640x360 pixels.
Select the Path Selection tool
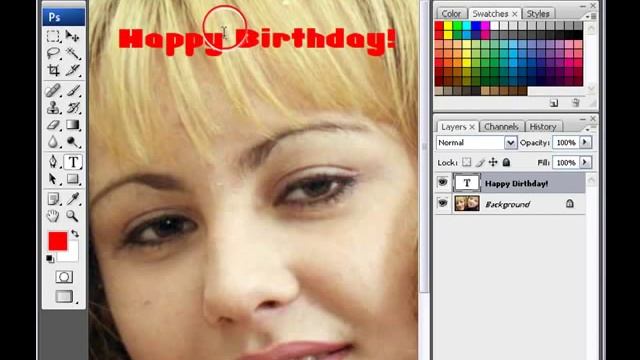pyautogui.click(x=53, y=179)
